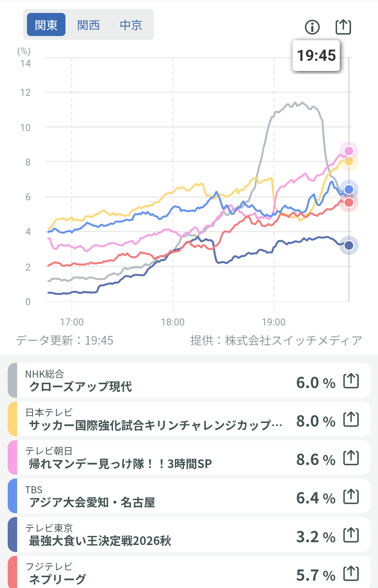Image resolution: width=378 pixels, height=588 pixels.
Task: Open the クローズアップ現代 program row
Action: [x=189, y=380]
